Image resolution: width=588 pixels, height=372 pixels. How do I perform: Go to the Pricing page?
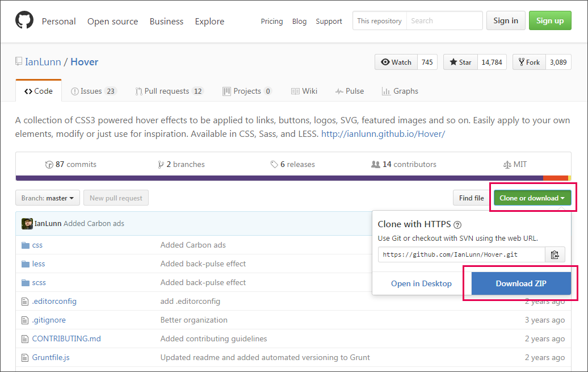pyautogui.click(x=272, y=22)
